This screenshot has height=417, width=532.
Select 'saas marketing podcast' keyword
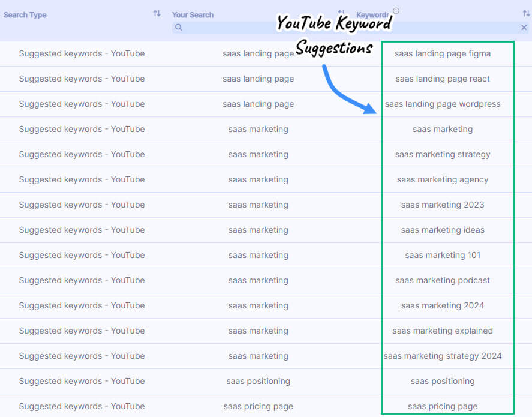click(x=443, y=281)
